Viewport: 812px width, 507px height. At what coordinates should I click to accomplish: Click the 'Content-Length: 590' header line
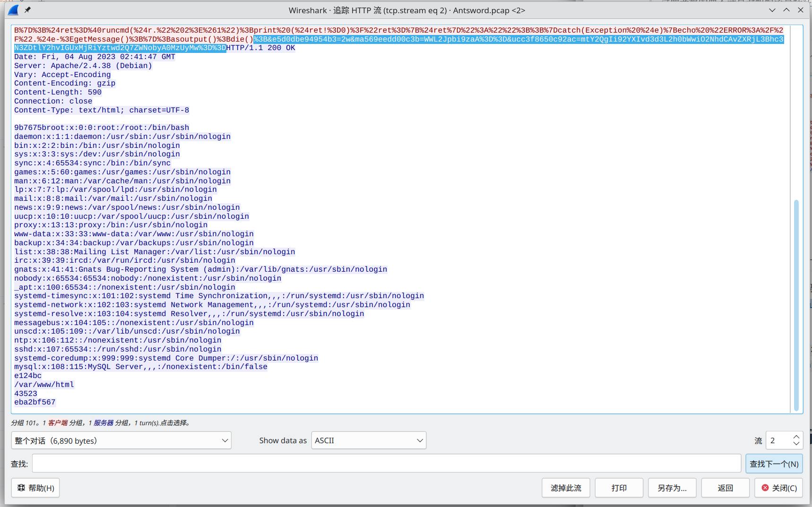(58, 92)
